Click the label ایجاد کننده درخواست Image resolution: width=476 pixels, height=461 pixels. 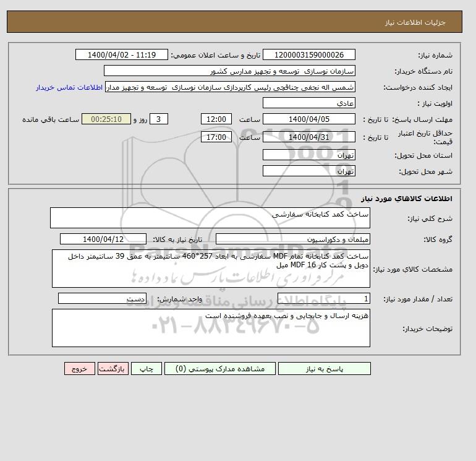click(x=418, y=87)
